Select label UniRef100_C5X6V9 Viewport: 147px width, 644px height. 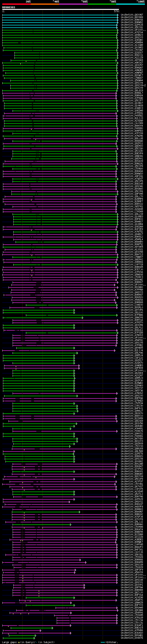[132, 567]
